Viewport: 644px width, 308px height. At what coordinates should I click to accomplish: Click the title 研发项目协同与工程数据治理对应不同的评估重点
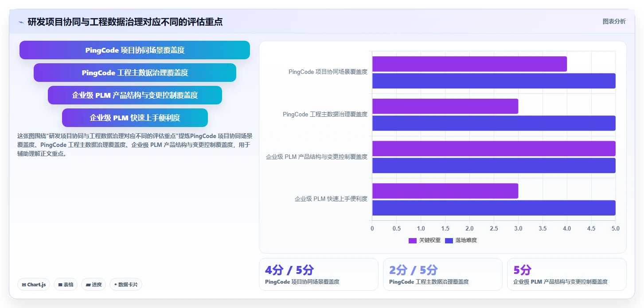tap(125, 22)
